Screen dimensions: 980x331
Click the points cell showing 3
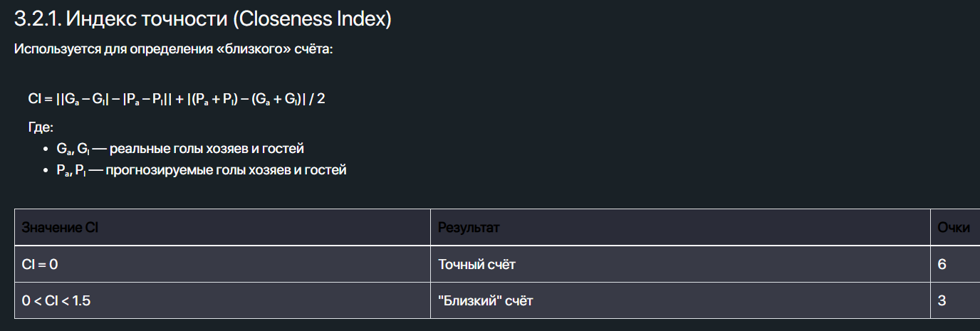point(942,301)
